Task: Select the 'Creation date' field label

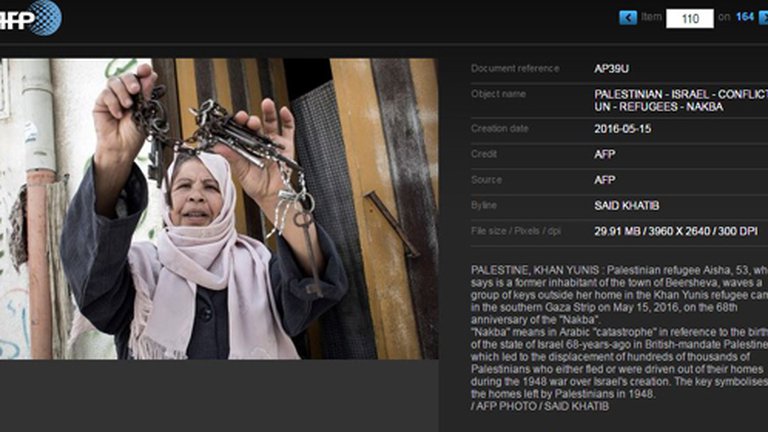Action: click(x=499, y=128)
